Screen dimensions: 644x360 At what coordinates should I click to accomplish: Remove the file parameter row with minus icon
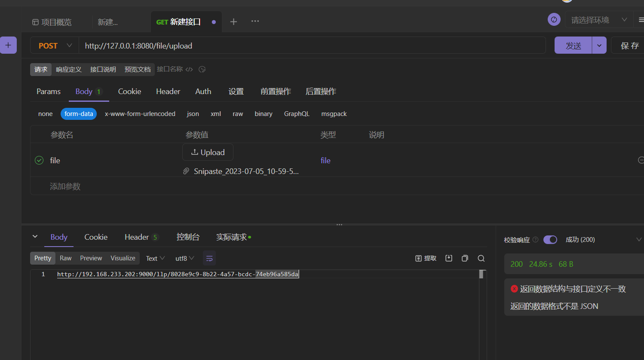tap(641, 160)
